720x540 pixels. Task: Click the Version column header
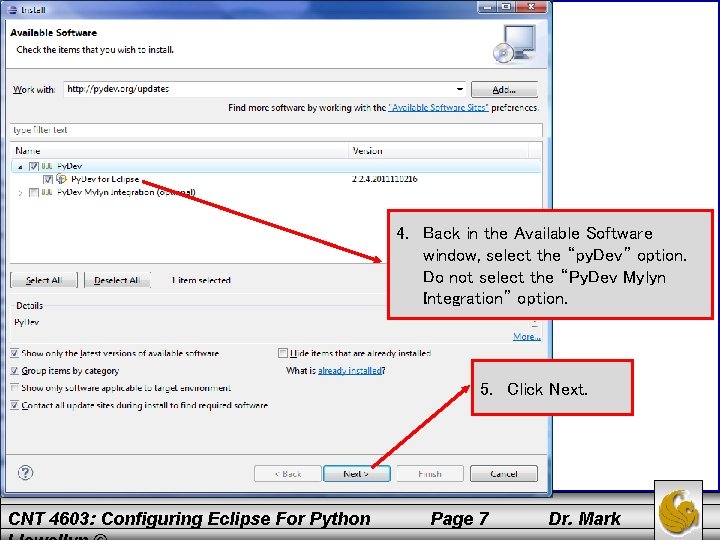(439, 151)
